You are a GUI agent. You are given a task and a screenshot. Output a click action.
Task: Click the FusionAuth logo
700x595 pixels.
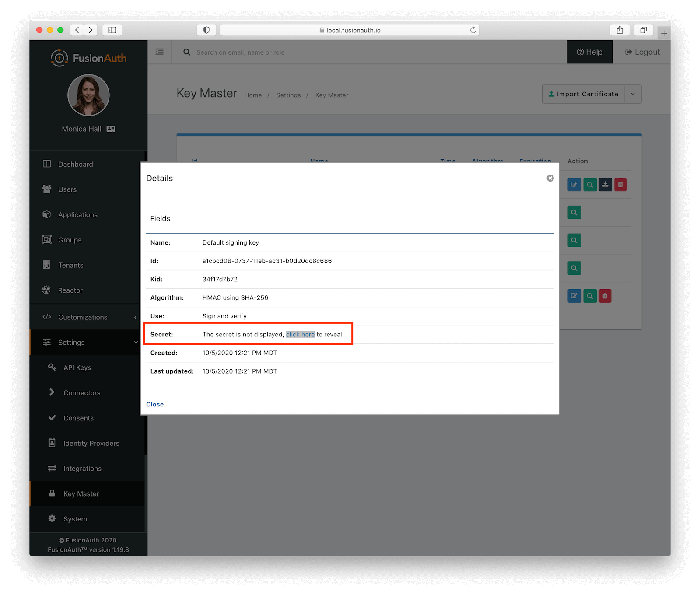click(88, 58)
